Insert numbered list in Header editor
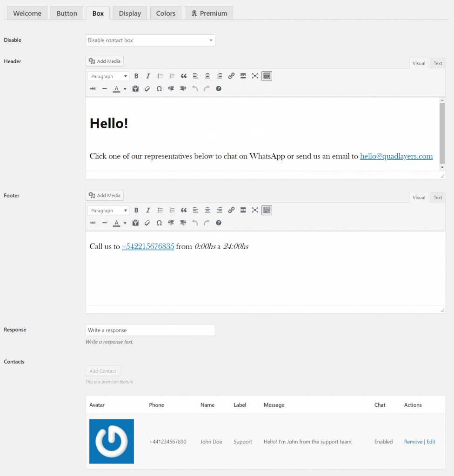The width and height of the screenshot is (454, 476). coord(172,76)
